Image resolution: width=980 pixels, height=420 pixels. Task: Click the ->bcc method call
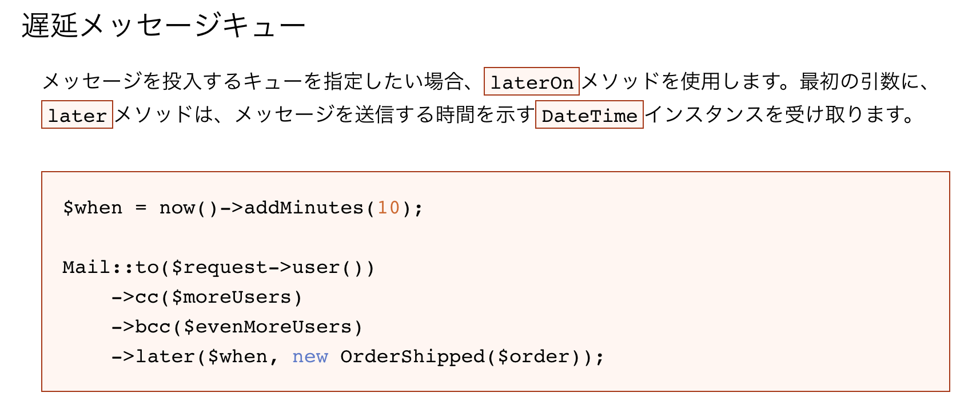tap(141, 327)
